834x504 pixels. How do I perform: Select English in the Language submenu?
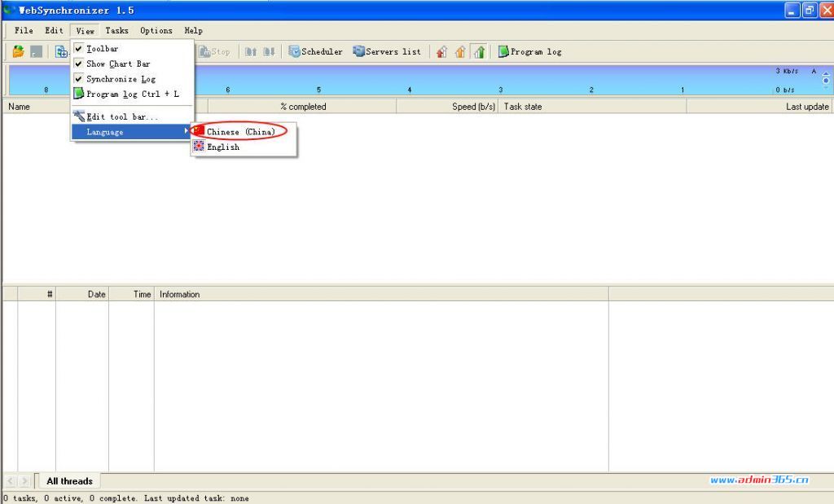[244, 147]
